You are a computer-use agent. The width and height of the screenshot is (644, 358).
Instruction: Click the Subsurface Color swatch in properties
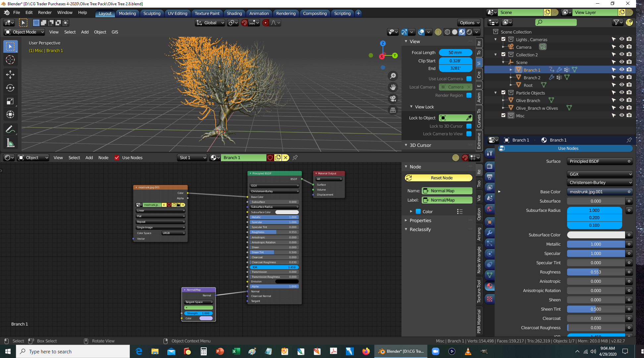point(596,235)
